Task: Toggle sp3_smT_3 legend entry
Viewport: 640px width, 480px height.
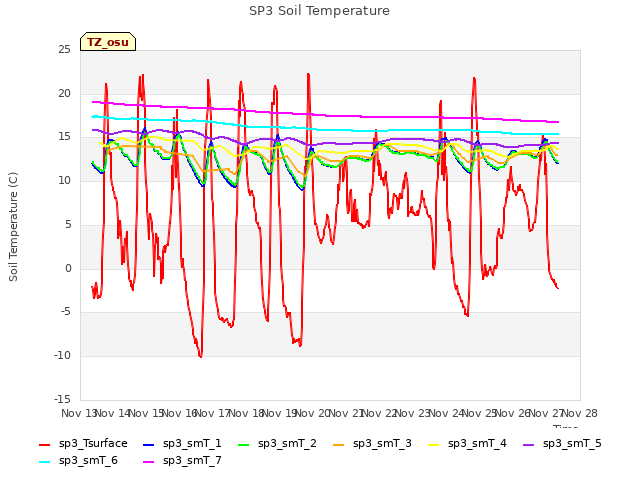Action: click(x=372, y=444)
